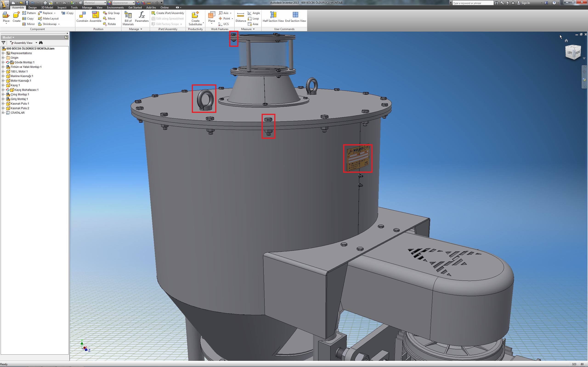Switch to the 3D Model tab
This screenshot has width=588, height=367.
(47, 8)
